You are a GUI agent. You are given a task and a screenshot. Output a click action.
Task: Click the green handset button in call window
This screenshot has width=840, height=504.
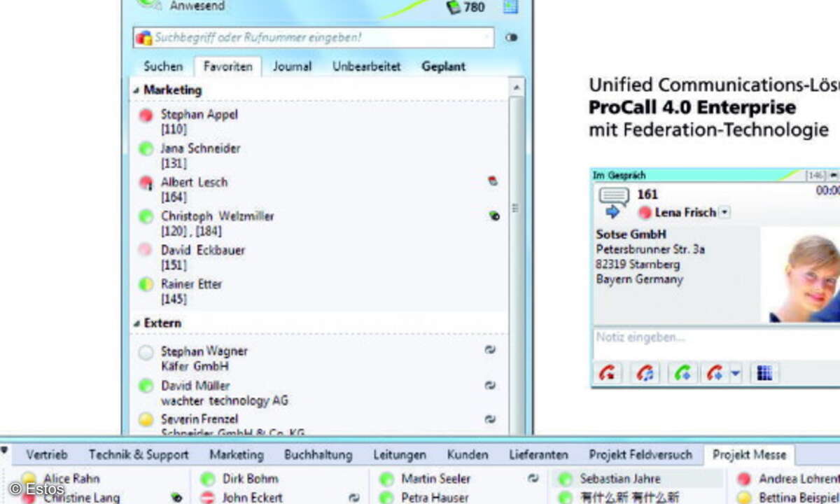[x=682, y=373]
